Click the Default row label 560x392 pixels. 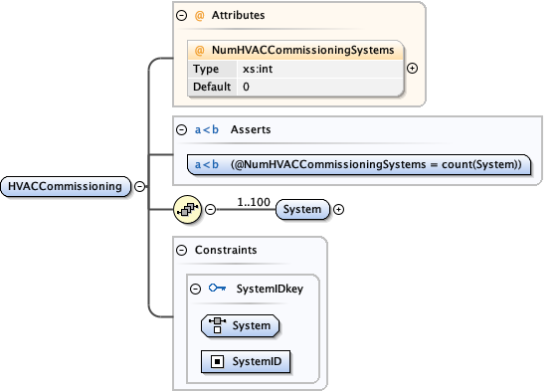pyautogui.click(x=212, y=87)
